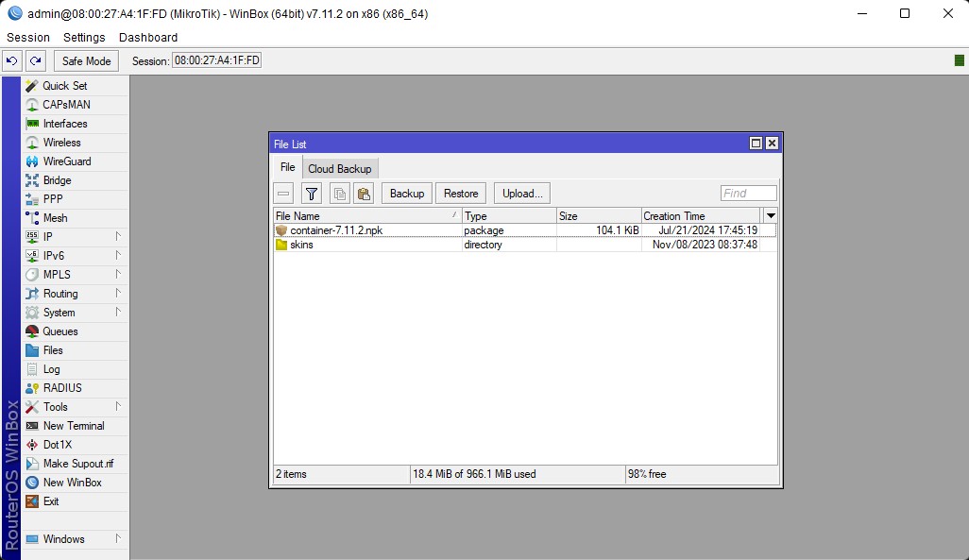The width and height of the screenshot is (969, 560).
Task: Click the redo arrow icon in top toolbar
Action: tap(36, 61)
